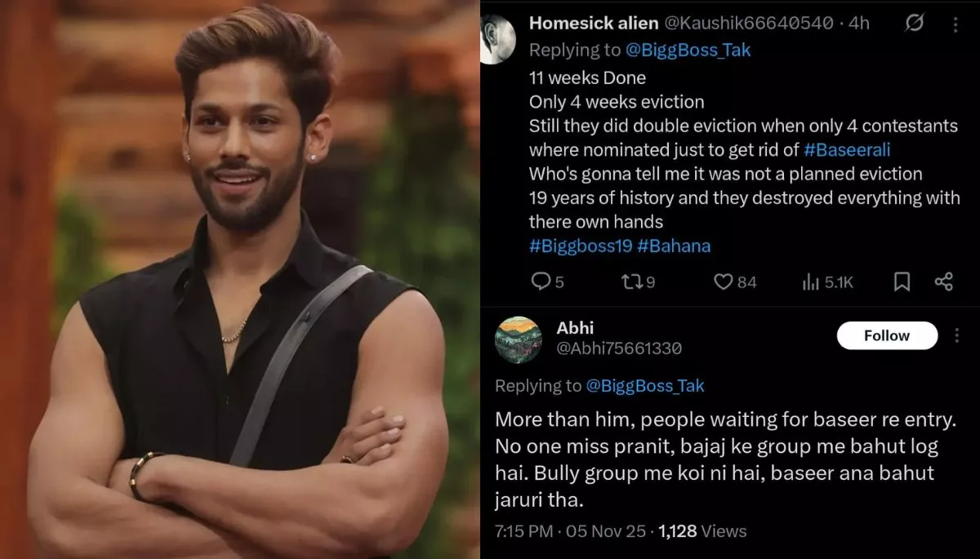This screenshot has width=980, height=559.
Task: Open Homesick alien's profile picture
Action: click(x=497, y=38)
